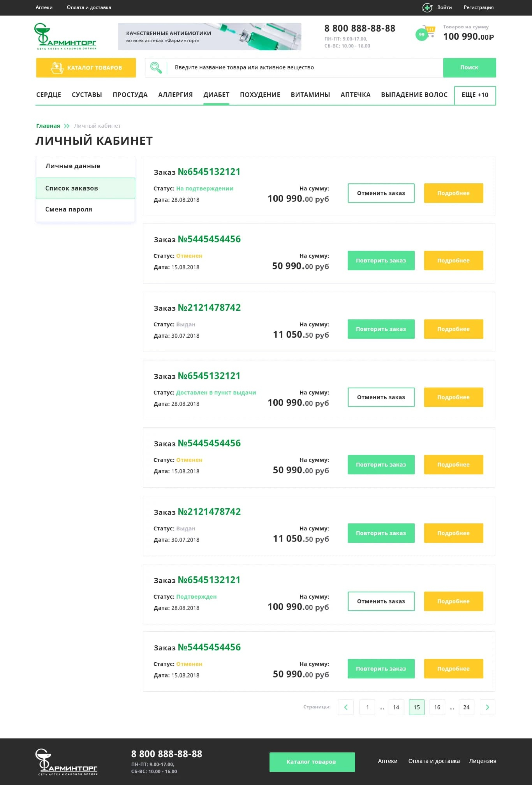The width and height of the screenshot is (532, 788).
Task: Click the login icon next to Войти
Action: (427, 7)
